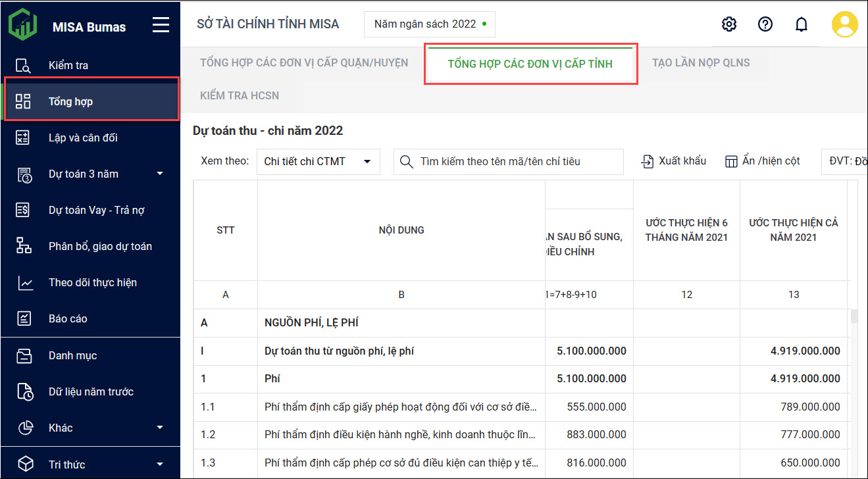The image size is (868, 479).
Task: Open the Năm ngân sách 2022 selector
Action: [429, 24]
